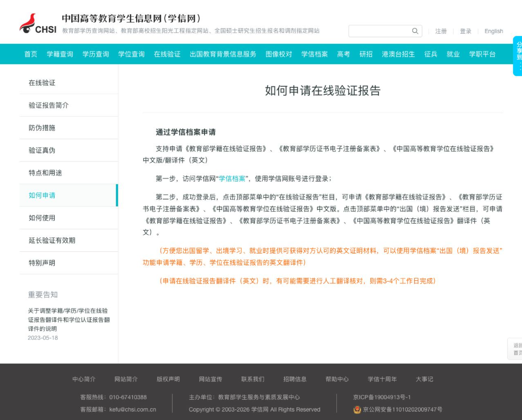Image resolution: width=522 pixels, height=420 pixels.
Task: Open 港澳台招生 in the navigation bar
Action: 398,54
